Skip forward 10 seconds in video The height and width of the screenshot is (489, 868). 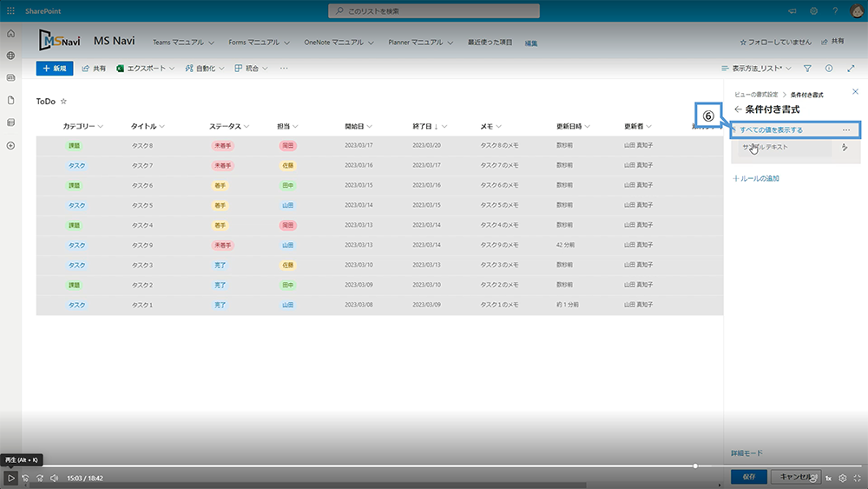(x=40, y=478)
